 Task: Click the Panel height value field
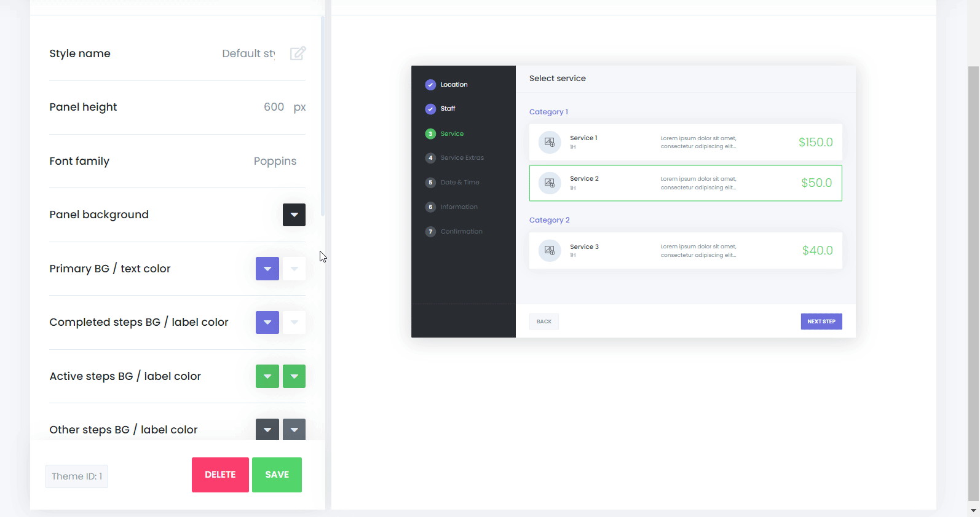point(274,107)
